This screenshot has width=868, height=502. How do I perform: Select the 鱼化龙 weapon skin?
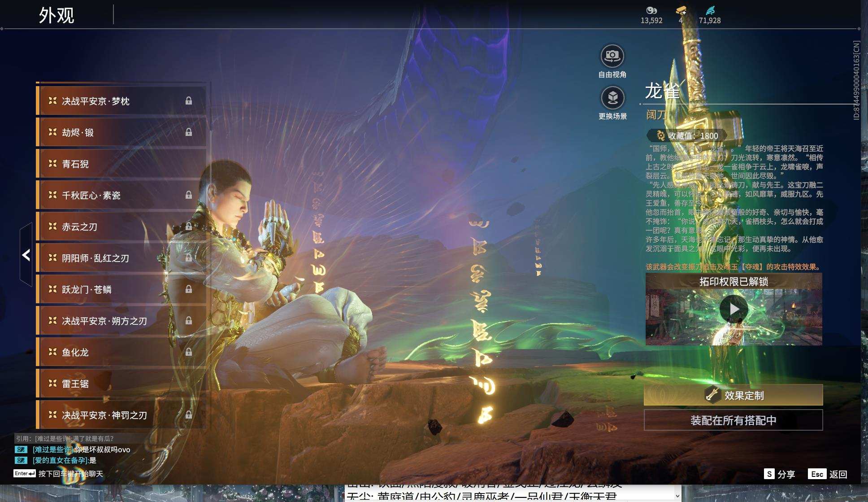[121, 352]
